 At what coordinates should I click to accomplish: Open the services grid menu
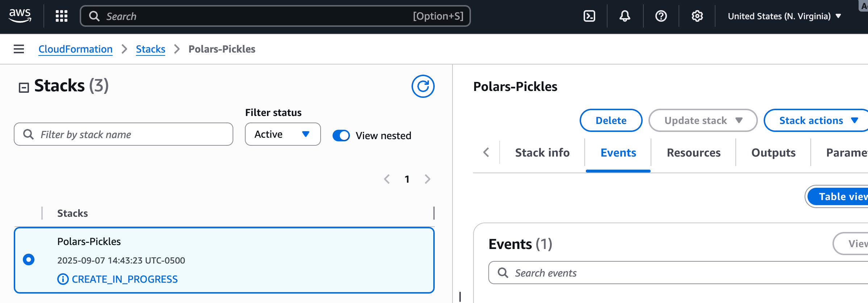[62, 16]
